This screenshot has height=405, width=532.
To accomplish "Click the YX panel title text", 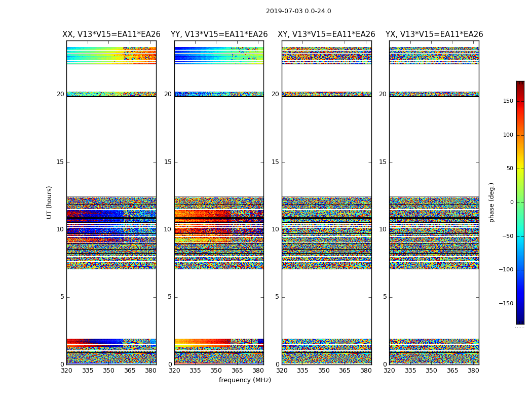I will coord(434,34).
